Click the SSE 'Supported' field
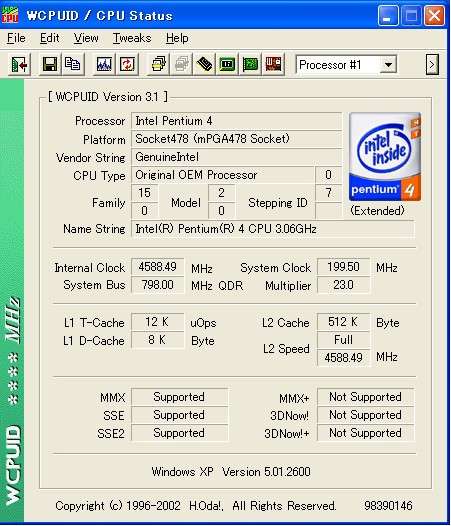451x526 pixels. [x=180, y=415]
